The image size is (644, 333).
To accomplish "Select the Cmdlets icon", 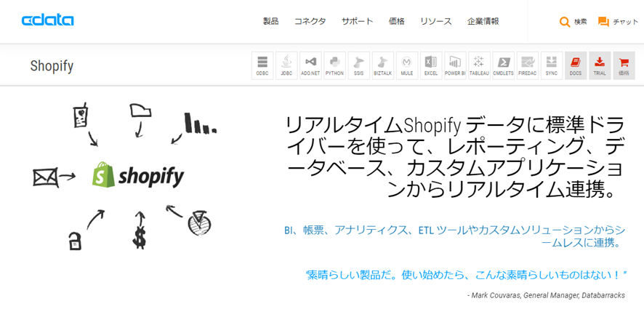I will tap(504, 65).
